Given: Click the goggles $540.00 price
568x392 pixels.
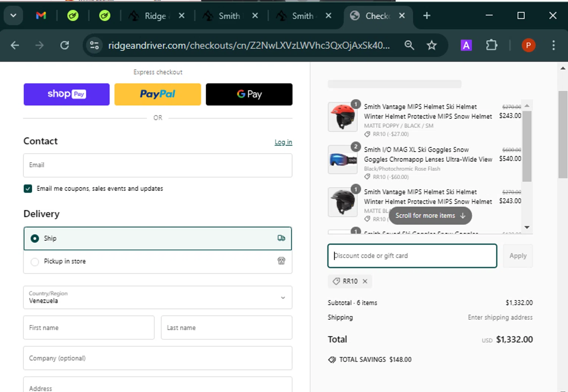Looking at the screenshot, I should click(x=510, y=159).
